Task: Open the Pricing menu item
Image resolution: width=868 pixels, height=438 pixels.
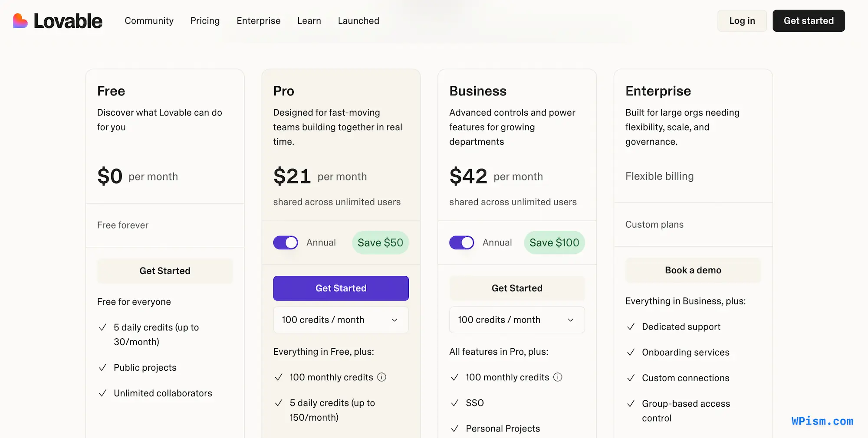Action: point(205,20)
